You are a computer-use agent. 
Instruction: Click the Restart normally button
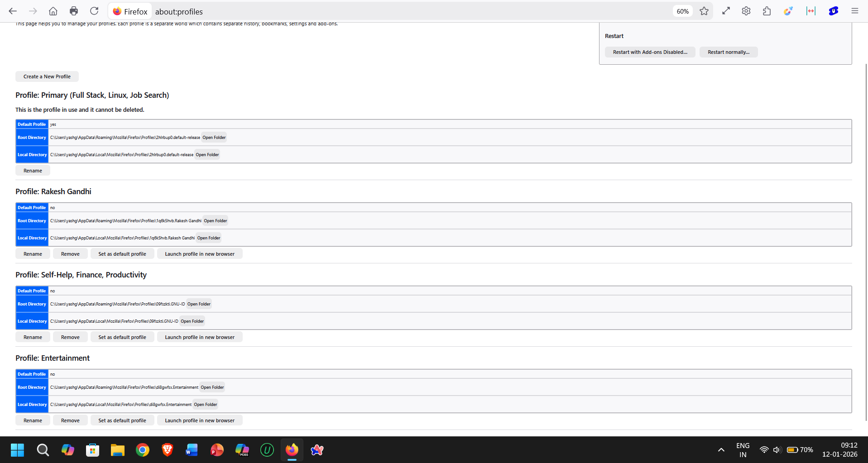click(729, 52)
